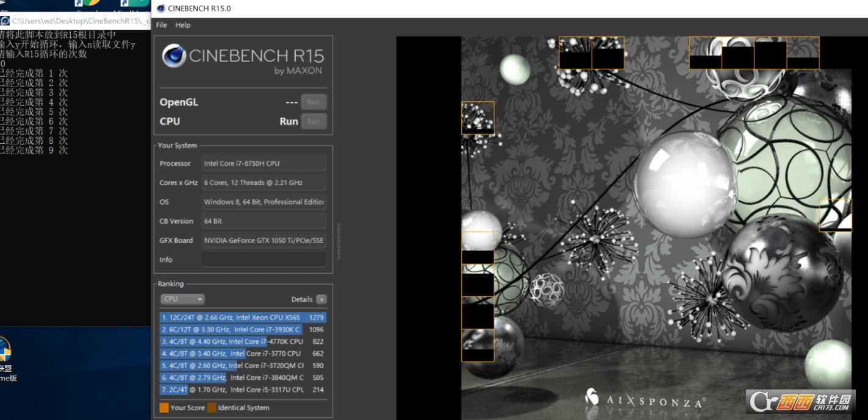The image size is (868, 420).
Task: Click the 'by MAXON' text under the logo
Action: 298,71
